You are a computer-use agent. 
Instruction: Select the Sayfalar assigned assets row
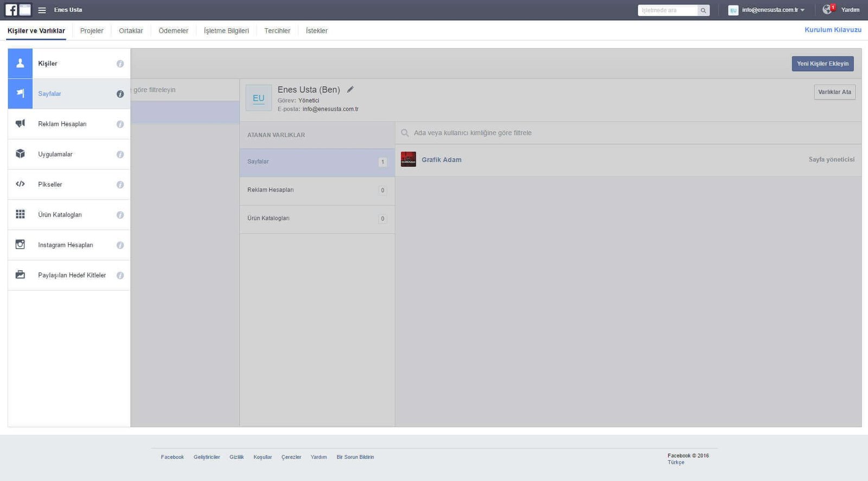(317, 162)
